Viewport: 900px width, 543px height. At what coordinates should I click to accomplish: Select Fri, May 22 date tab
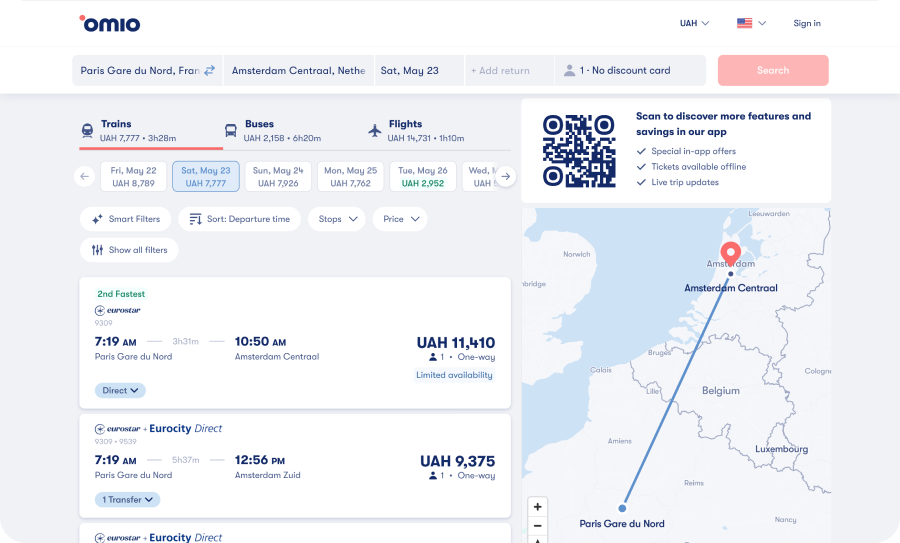133,176
